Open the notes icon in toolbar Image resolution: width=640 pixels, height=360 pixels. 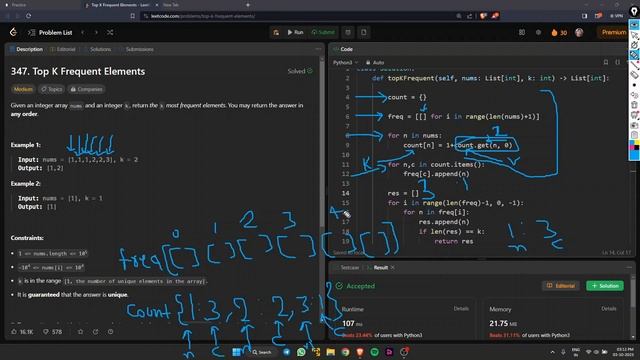click(x=364, y=32)
